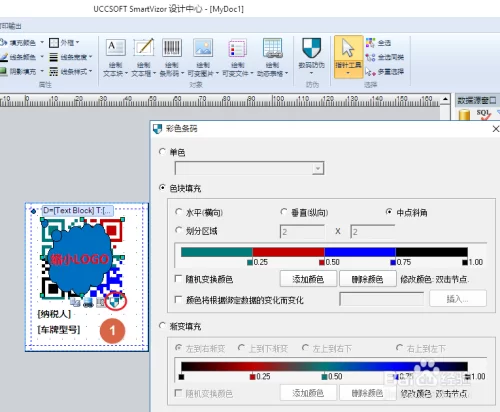Viewport: 500px width, 412px height.
Task: Expand the 指针工具 dropdown arrow
Action: click(x=348, y=73)
